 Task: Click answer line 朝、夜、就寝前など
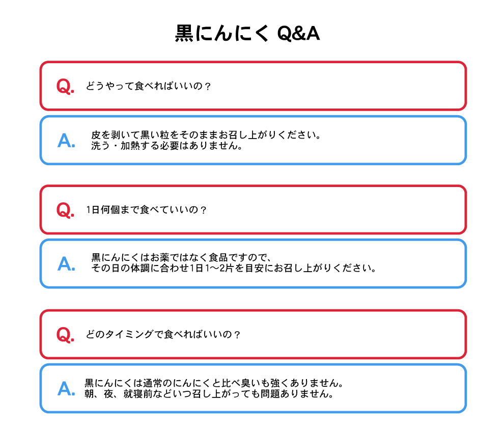[209, 393]
